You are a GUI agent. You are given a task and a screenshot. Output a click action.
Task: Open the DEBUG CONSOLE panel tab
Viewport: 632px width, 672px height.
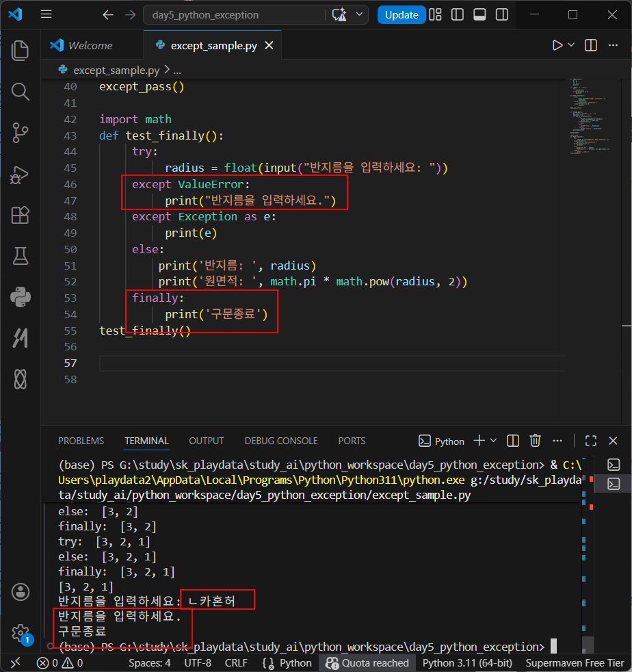(281, 441)
